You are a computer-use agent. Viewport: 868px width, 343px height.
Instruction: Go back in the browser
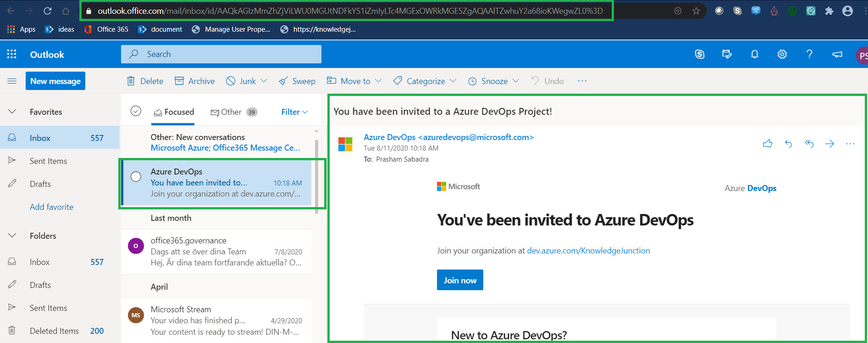pos(11,11)
